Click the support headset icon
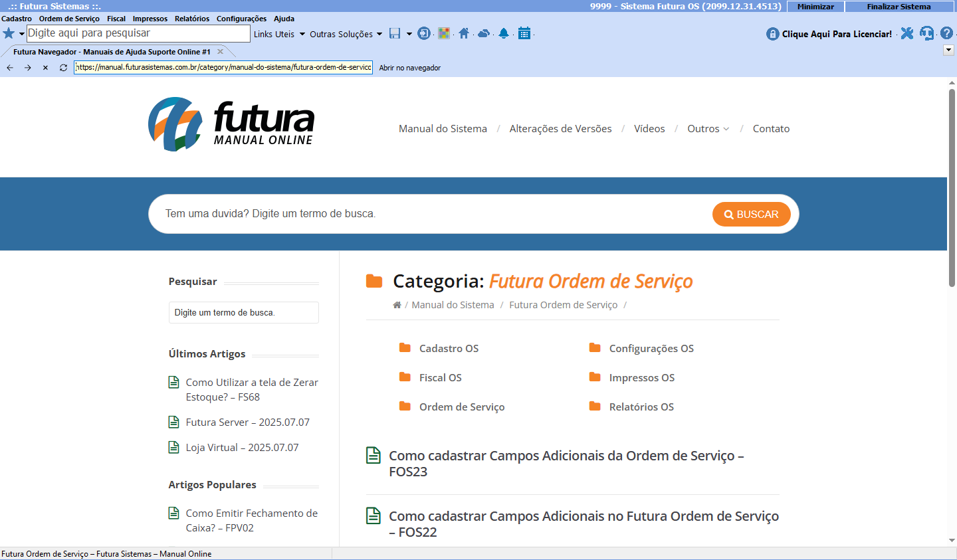957x560 pixels. pyautogui.click(x=927, y=33)
